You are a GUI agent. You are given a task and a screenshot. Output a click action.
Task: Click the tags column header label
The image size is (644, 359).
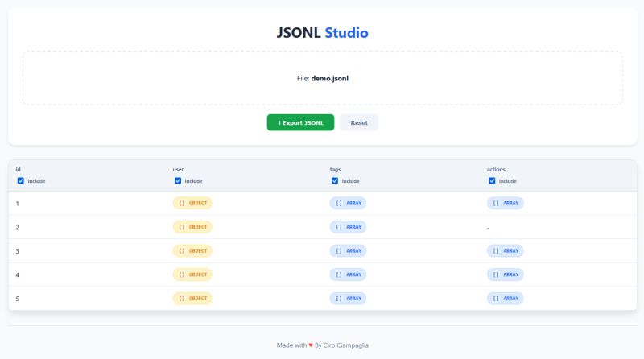point(335,169)
